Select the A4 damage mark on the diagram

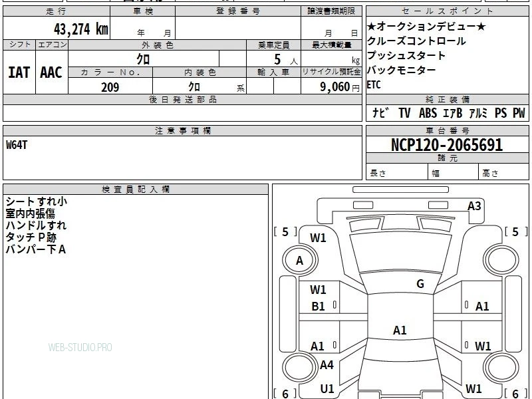[327, 365]
